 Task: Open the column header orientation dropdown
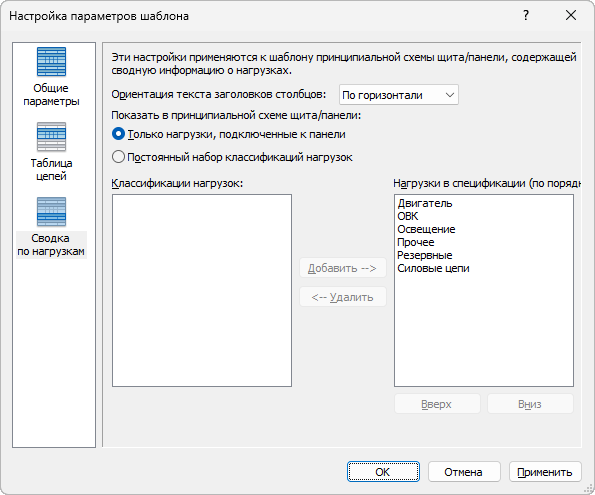[x=399, y=95]
